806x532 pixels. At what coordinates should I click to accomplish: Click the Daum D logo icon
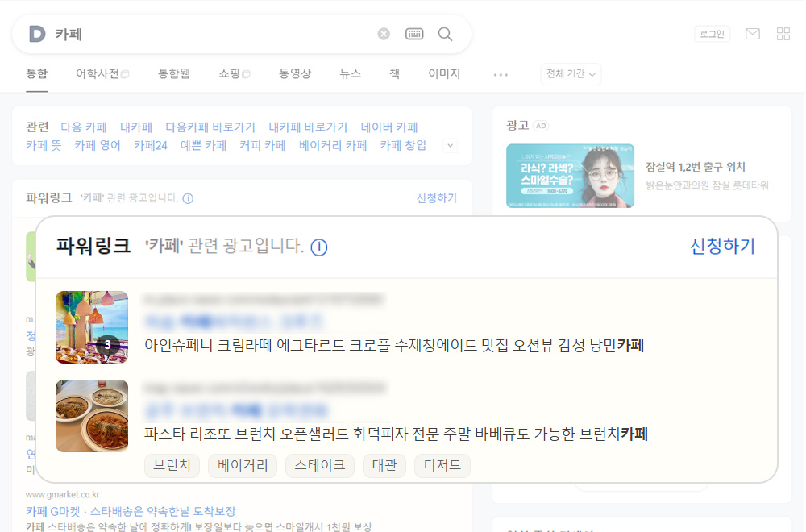click(37, 34)
